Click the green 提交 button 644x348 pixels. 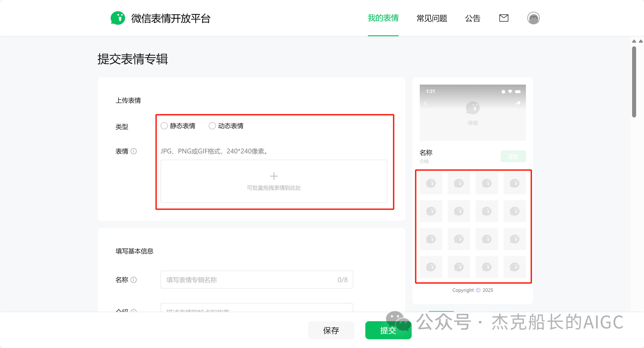click(x=388, y=330)
